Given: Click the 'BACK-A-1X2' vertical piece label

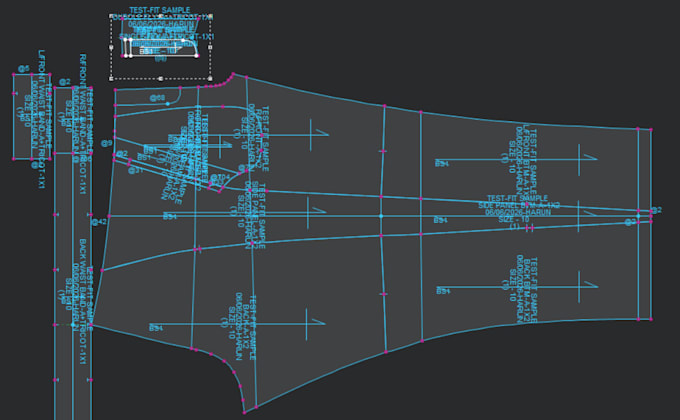Looking at the screenshot, I should [245, 324].
